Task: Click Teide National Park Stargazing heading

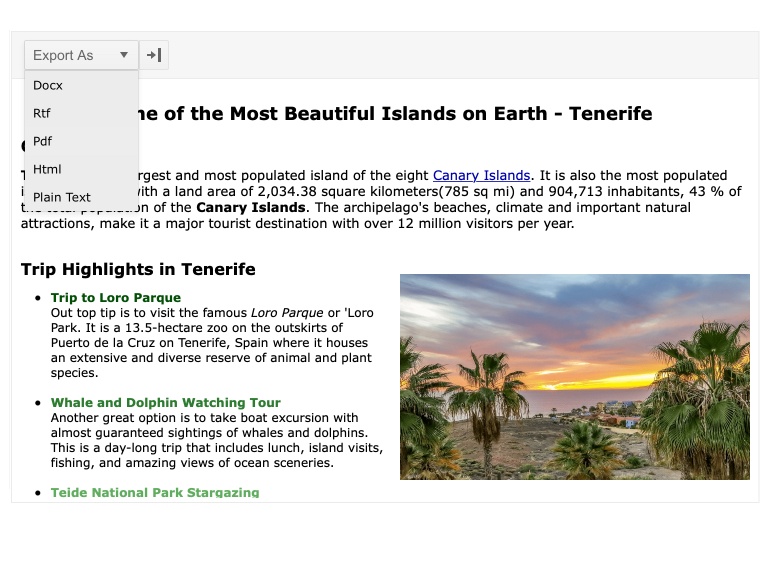Action: [155, 492]
